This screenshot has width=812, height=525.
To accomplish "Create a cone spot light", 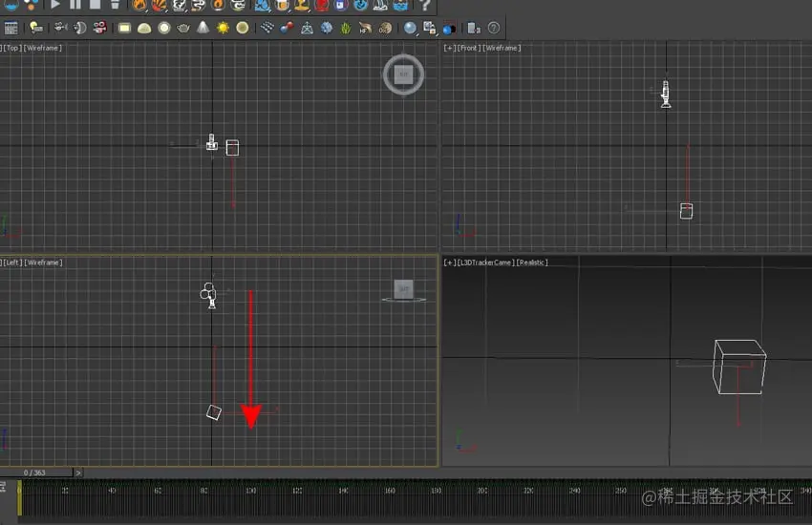I will tap(203, 28).
